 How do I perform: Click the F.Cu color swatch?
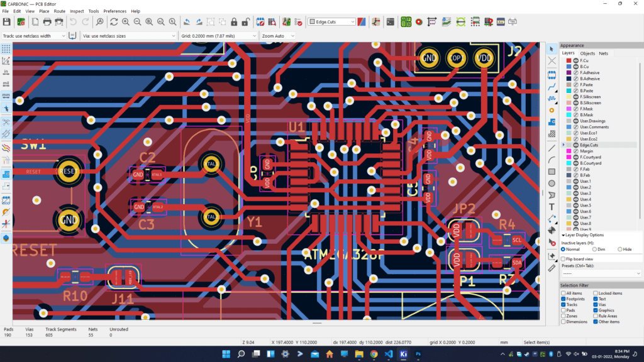(x=569, y=60)
